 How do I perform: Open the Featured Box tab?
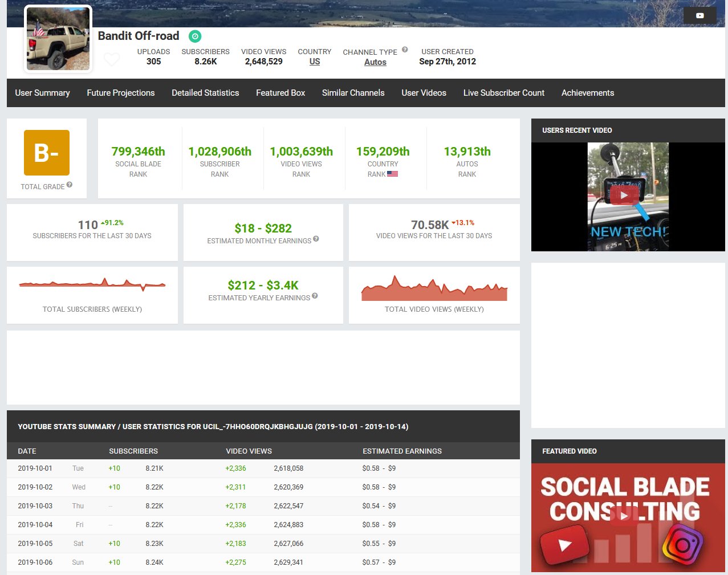280,93
